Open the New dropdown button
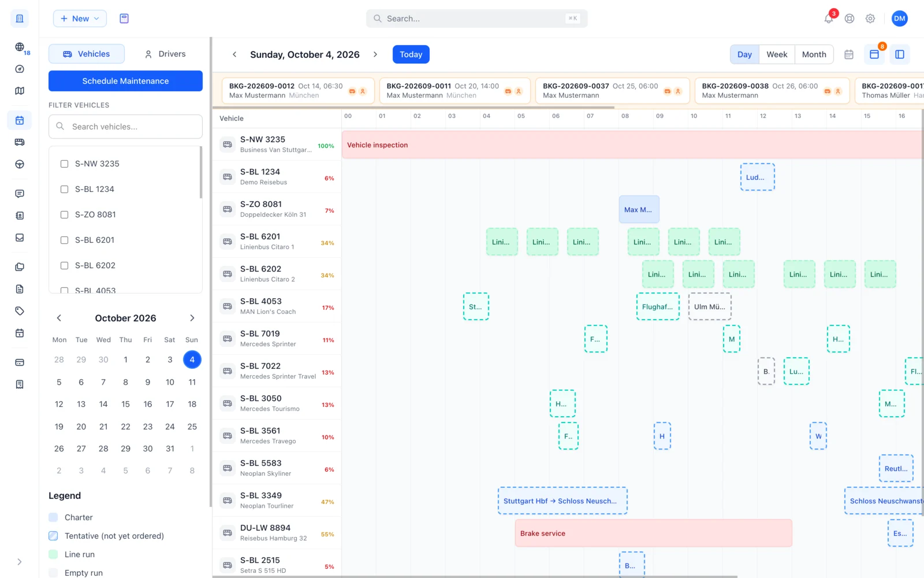Image resolution: width=924 pixels, height=578 pixels. (80, 18)
